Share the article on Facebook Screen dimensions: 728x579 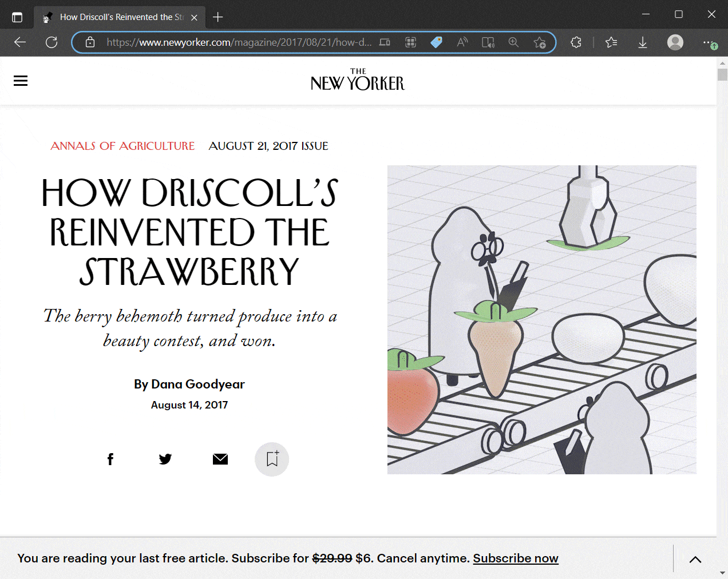[110, 459]
